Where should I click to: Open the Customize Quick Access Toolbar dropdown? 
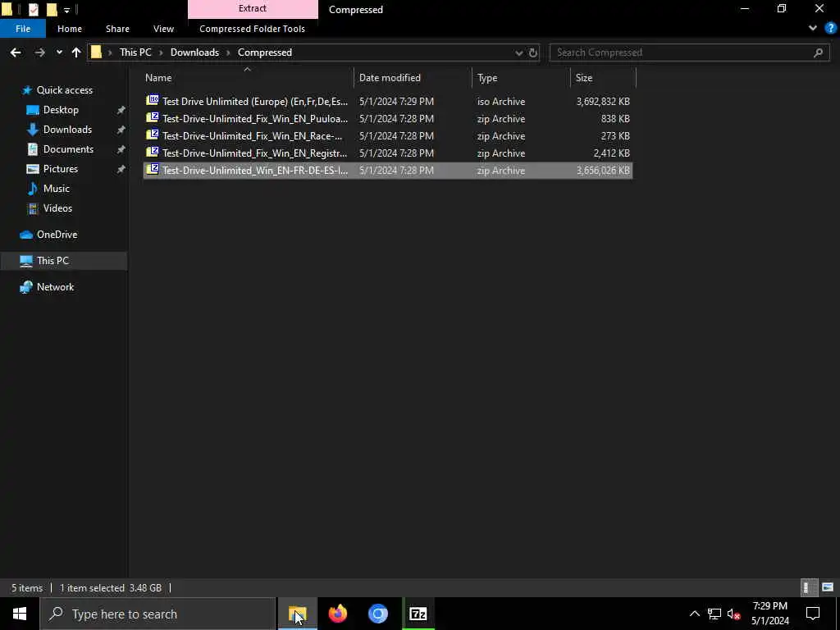66,10
